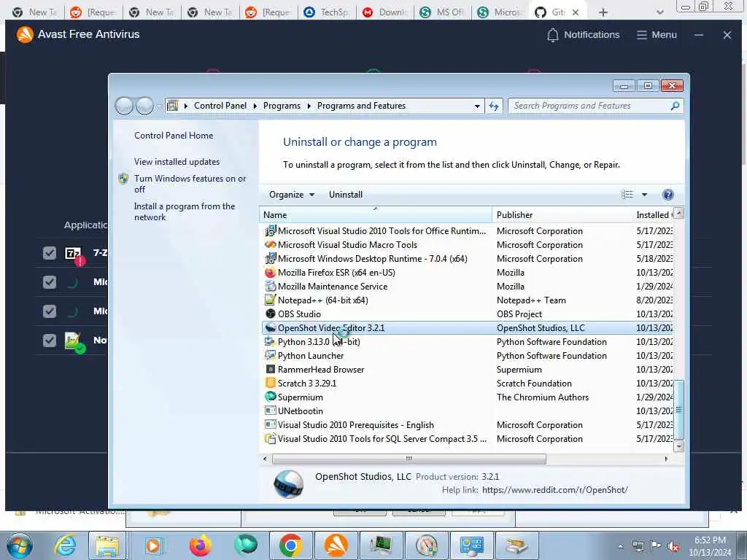
Task: Expand the address bar history dropdown
Action: (477, 106)
